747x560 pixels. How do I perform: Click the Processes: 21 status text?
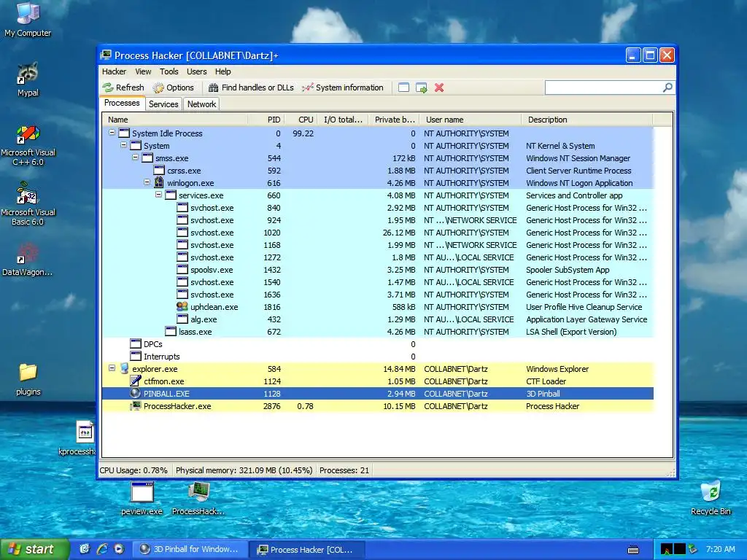tap(344, 470)
